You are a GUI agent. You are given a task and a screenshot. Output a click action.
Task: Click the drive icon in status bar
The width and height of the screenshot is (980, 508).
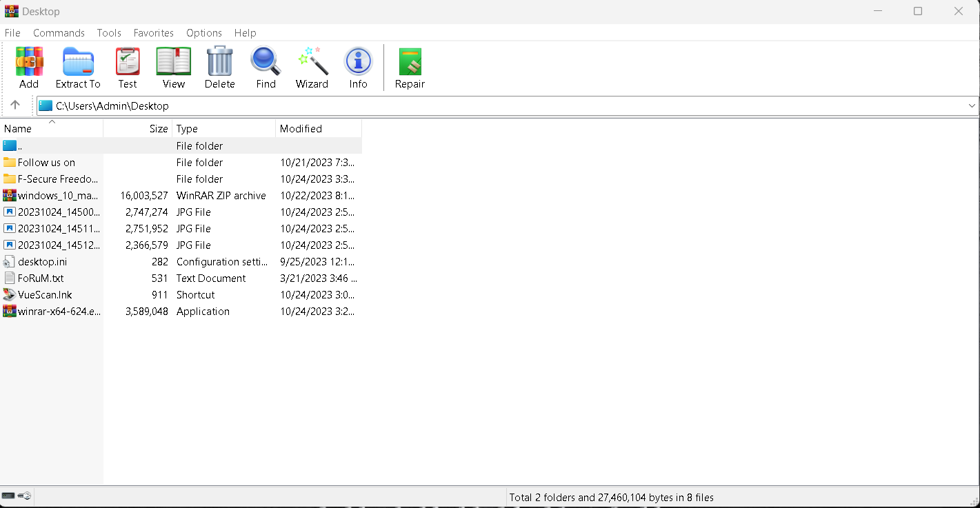coord(8,496)
